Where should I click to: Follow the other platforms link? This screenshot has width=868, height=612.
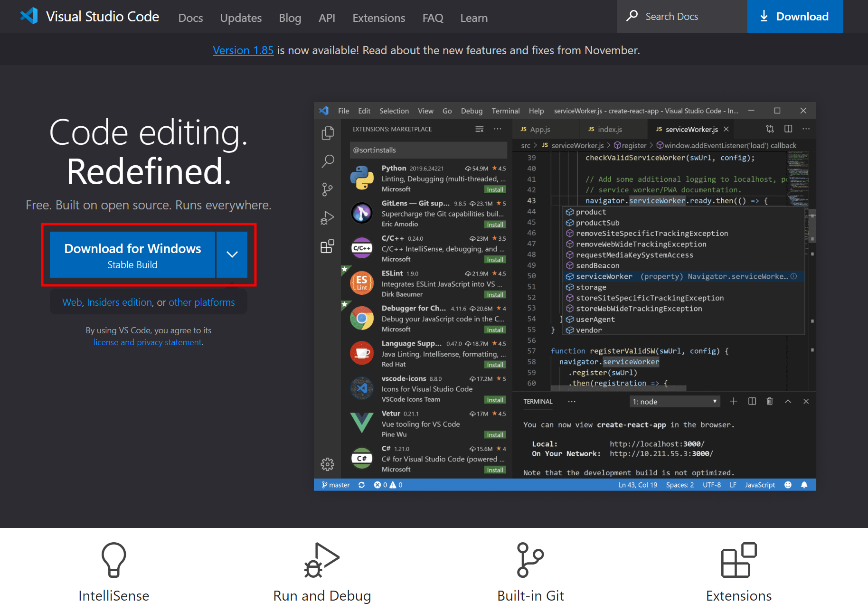202,302
